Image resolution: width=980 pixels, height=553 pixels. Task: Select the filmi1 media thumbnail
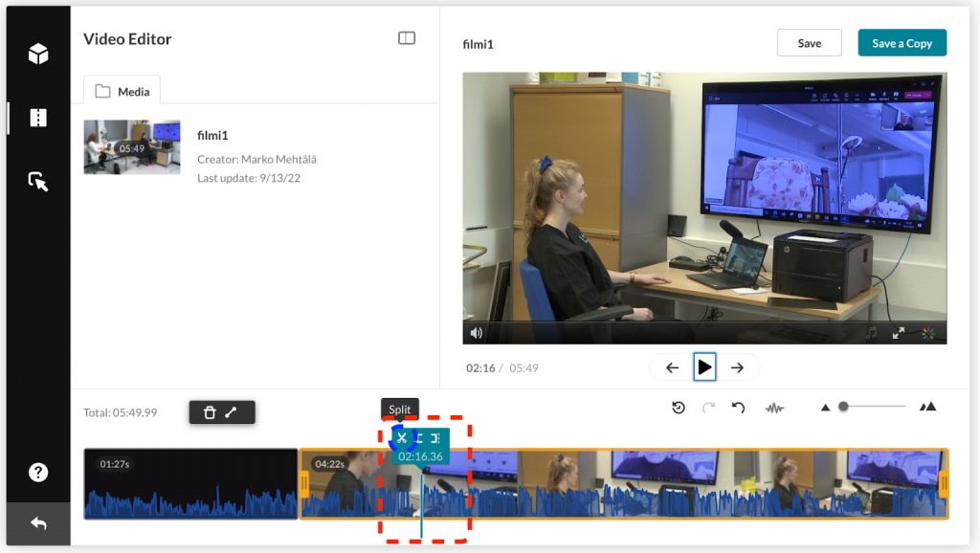point(132,147)
